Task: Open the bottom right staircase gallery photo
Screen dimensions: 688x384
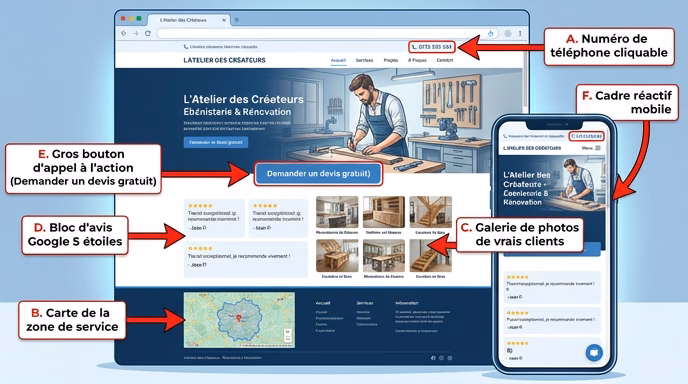Action: pyautogui.click(x=430, y=255)
